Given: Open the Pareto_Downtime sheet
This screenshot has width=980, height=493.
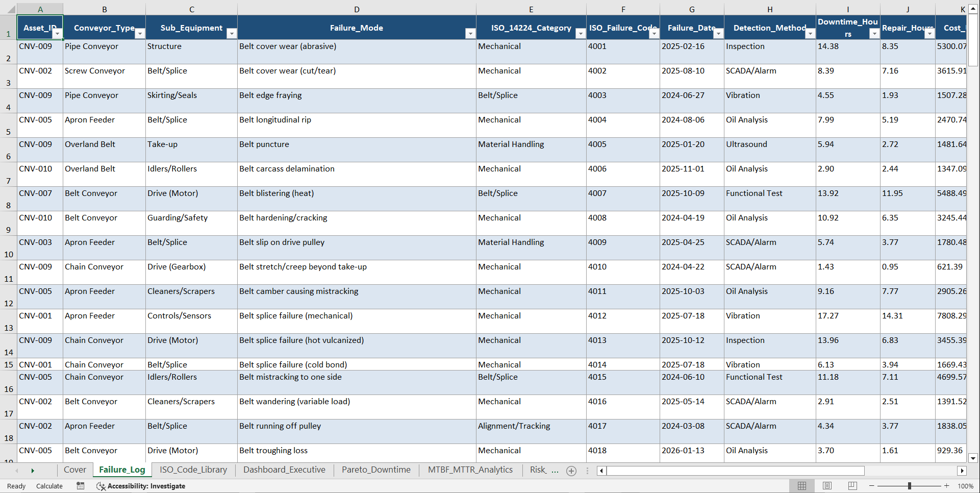Looking at the screenshot, I should (376, 470).
